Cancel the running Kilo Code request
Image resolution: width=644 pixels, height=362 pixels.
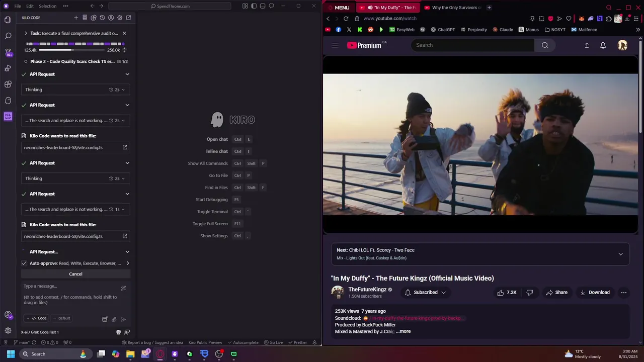[75, 274]
